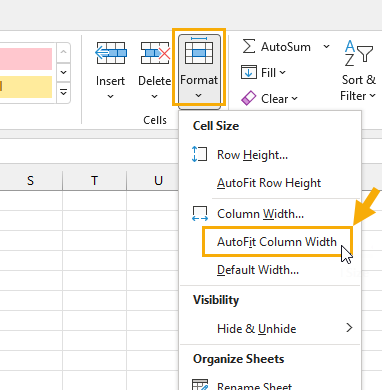Click the Delete cells icon
This screenshot has width=382, height=390.
click(155, 53)
